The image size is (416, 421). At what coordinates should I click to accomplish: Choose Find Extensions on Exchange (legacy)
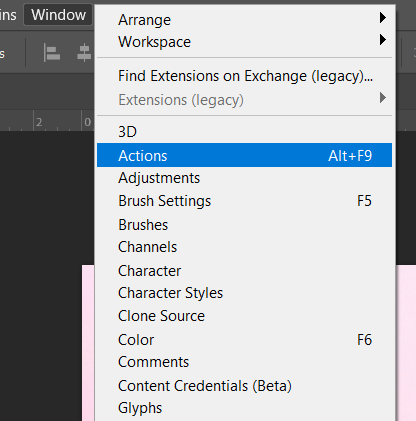point(244,76)
